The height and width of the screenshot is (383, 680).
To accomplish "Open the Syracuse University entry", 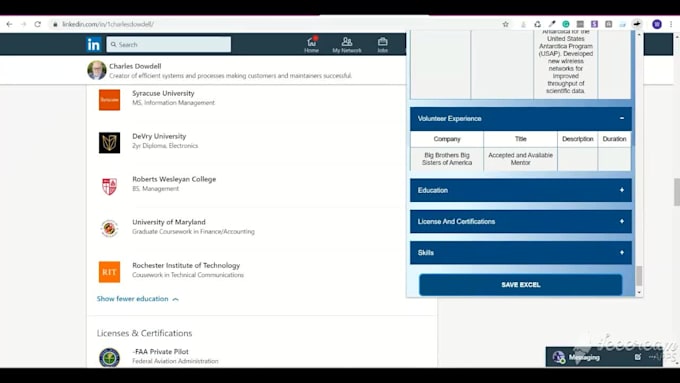I will (x=163, y=93).
